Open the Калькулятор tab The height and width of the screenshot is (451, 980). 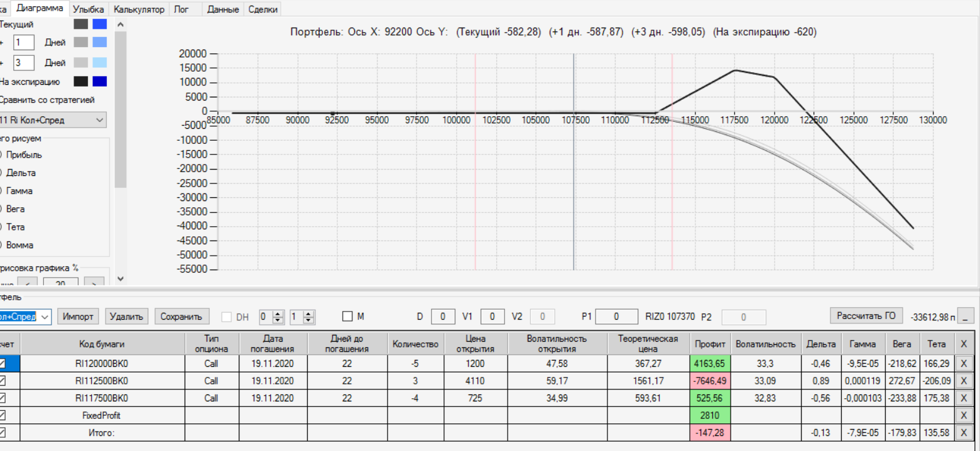[x=139, y=9]
